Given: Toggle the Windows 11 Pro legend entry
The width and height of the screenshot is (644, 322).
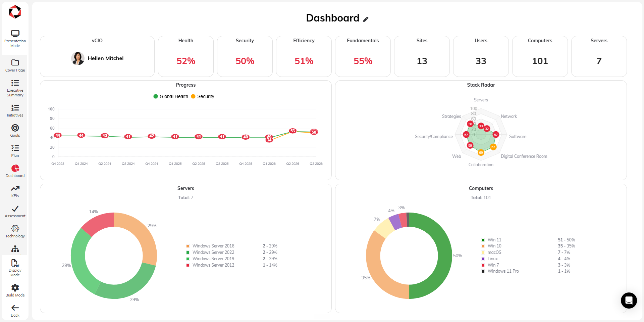Looking at the screenshot, I should point(500,271).
